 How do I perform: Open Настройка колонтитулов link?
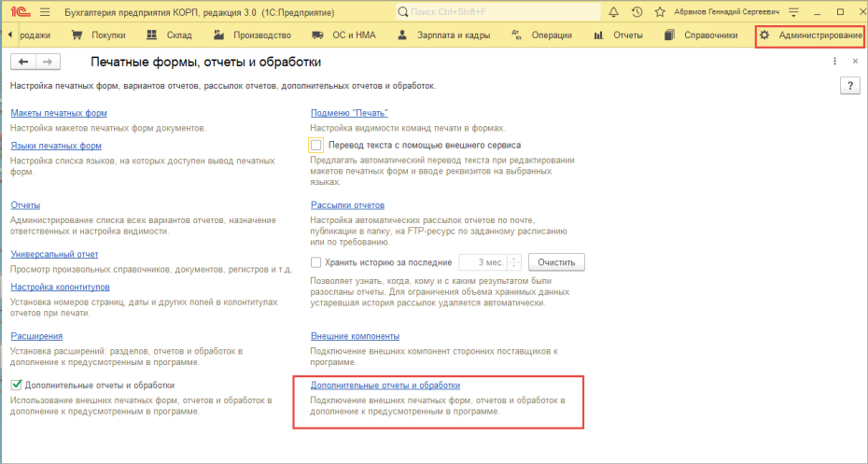click(x=61, y=287)
